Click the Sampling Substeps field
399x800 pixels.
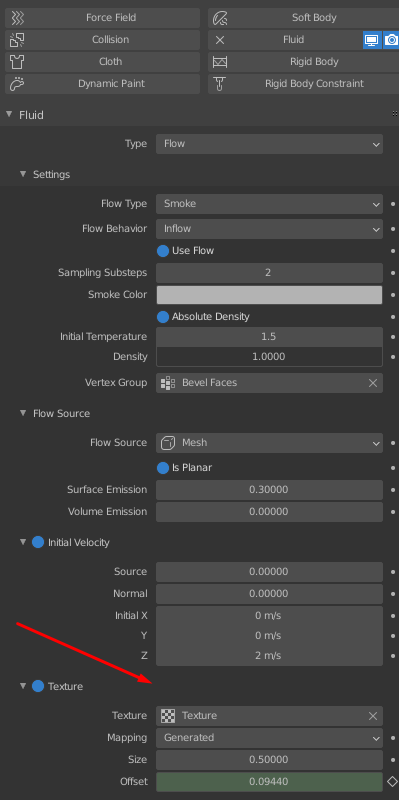269,273
